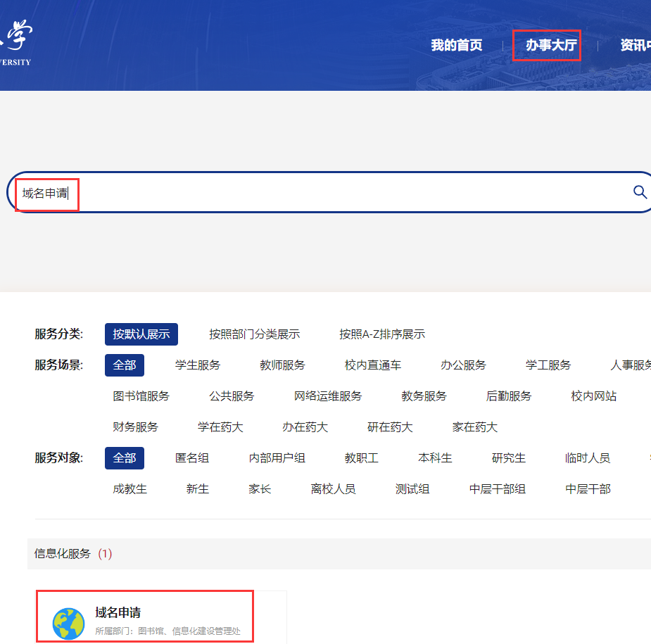The image size is (651, 644).
Task: Click the search magnifier icon
Action: pyautogui.click(x=638, y=191)
